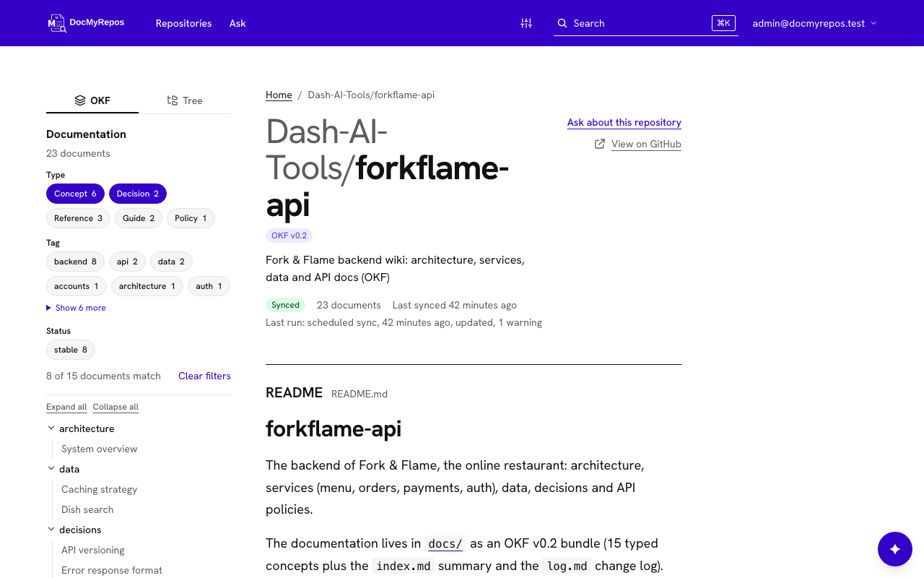Click the OKF v0.2 badge

[x=289, y=236]
